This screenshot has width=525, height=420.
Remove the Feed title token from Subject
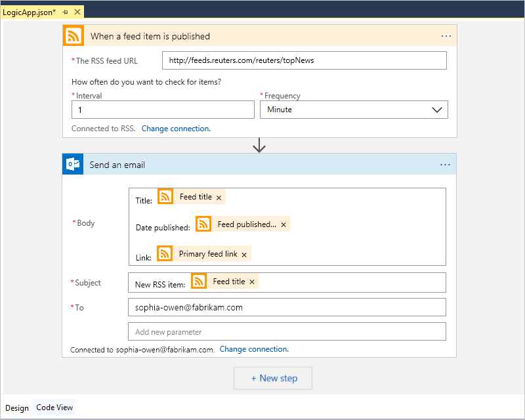point(251,281)
